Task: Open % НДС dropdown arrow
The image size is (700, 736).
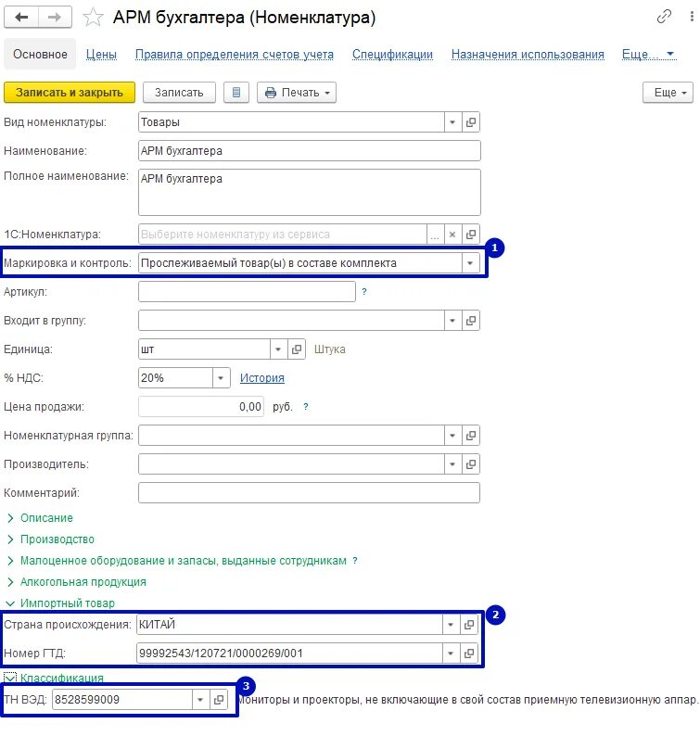Action: (x=222, y=378)
